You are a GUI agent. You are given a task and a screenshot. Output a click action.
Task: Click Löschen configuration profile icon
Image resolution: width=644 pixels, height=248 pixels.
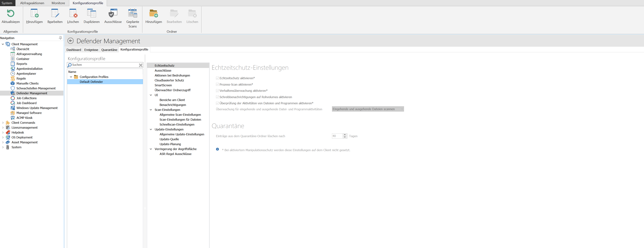click(73, 13)
